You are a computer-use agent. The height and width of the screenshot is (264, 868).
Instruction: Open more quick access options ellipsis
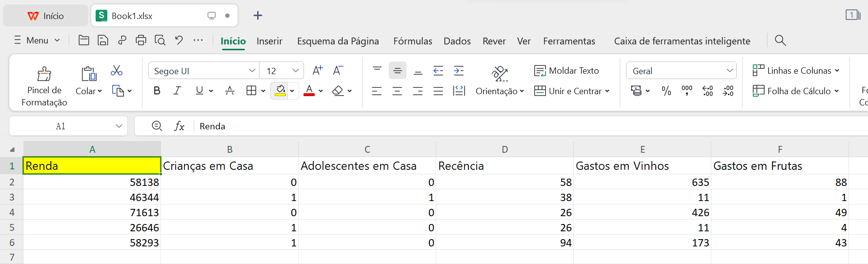coord(198,41)
